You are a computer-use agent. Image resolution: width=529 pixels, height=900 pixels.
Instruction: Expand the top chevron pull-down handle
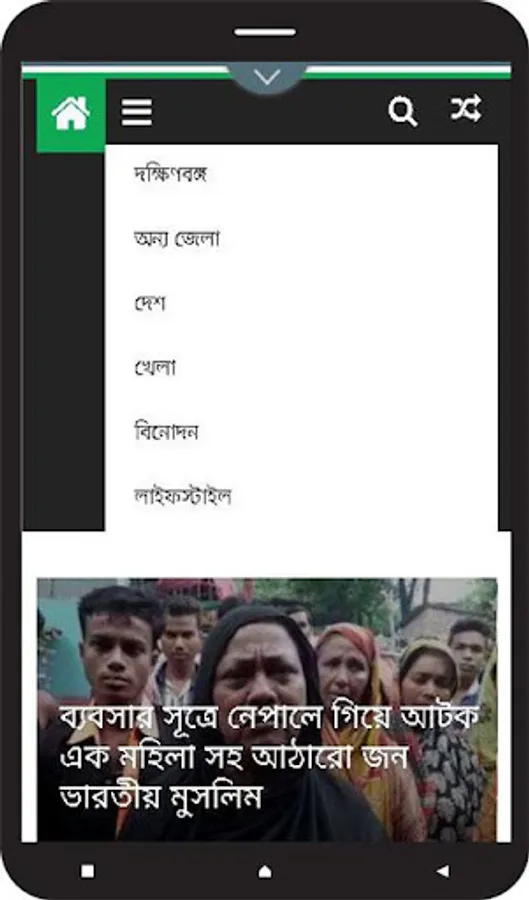click(267, 77)
